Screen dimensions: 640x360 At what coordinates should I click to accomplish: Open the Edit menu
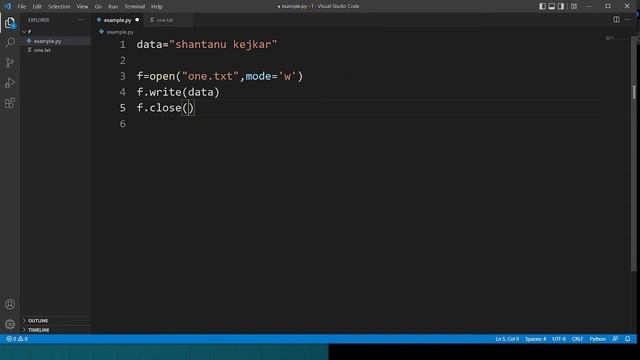point(37,7)
